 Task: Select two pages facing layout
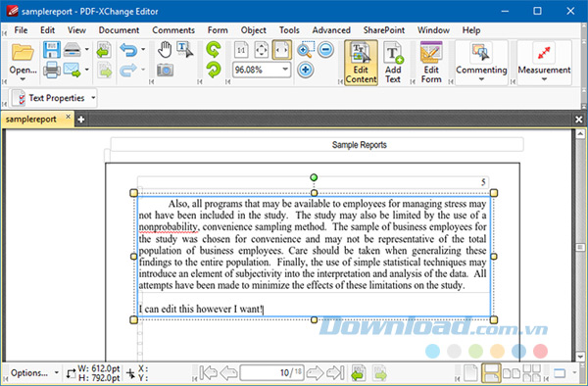pyautogui.click(x=512, y=373)
